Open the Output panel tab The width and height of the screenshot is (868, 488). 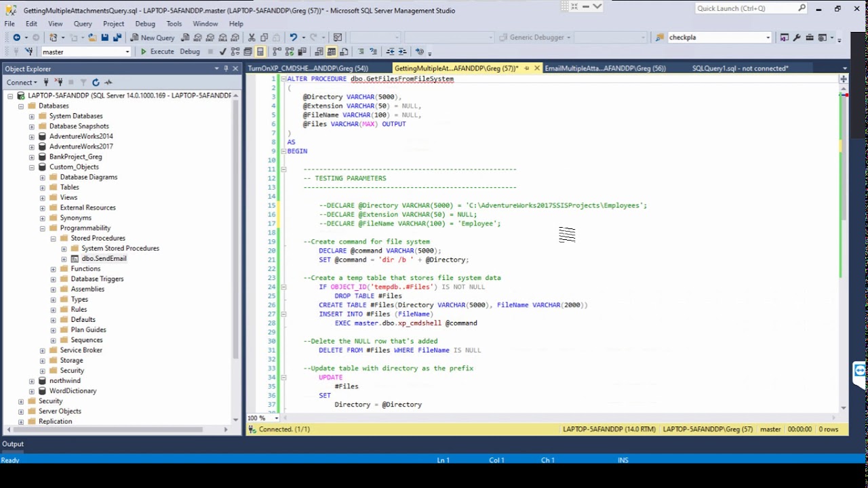pyautogui.click(x=13, y=444)
